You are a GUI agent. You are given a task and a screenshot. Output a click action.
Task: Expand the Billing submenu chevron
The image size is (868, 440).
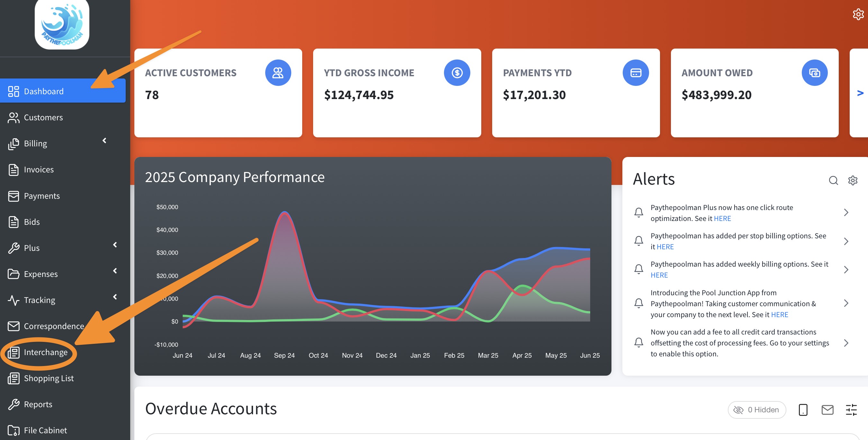pos(104,141)
